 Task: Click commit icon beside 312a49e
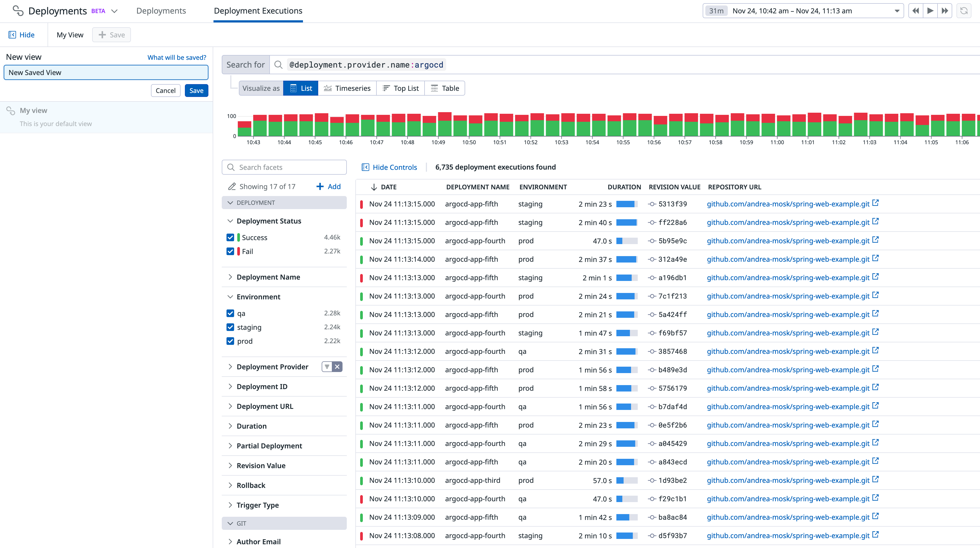(x=652, y=259)
